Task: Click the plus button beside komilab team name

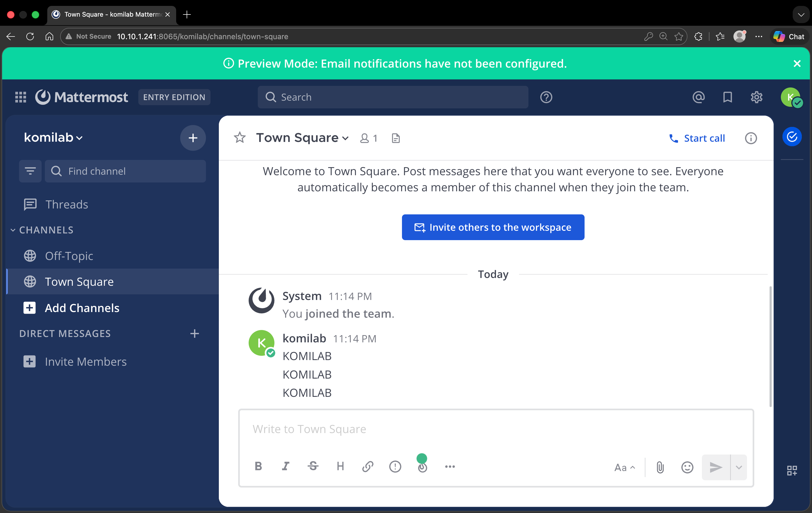Action: tap(193, 138)
